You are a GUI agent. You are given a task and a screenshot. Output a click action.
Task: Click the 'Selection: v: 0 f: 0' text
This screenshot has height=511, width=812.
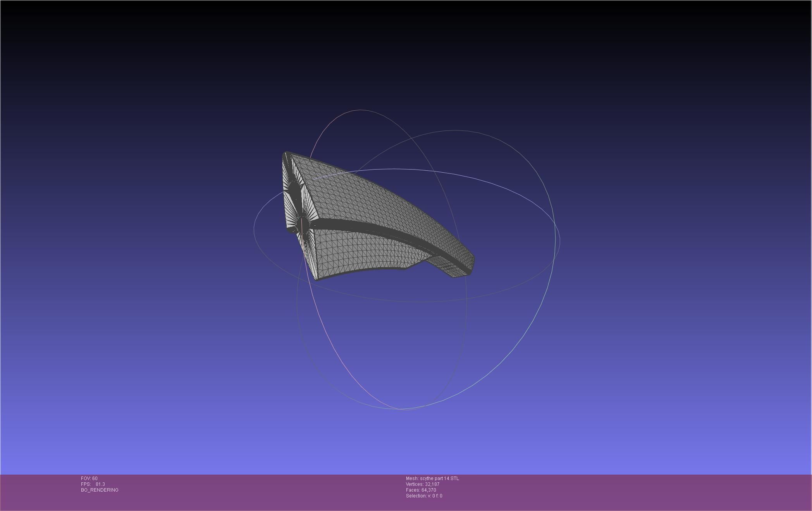coord(424,496)
